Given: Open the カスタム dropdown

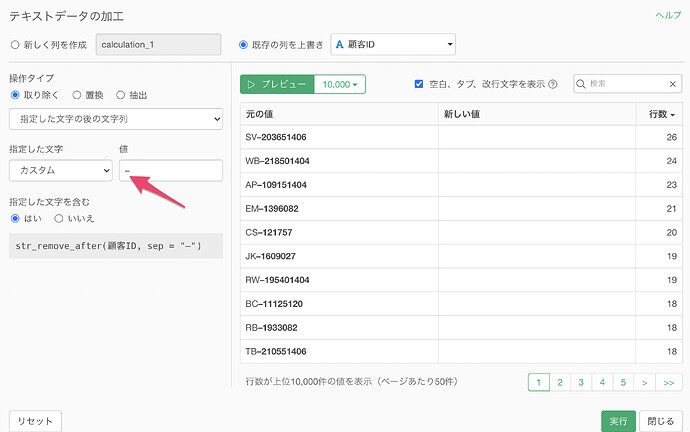Looking at the screenshot, I should (x=61, y=171).
